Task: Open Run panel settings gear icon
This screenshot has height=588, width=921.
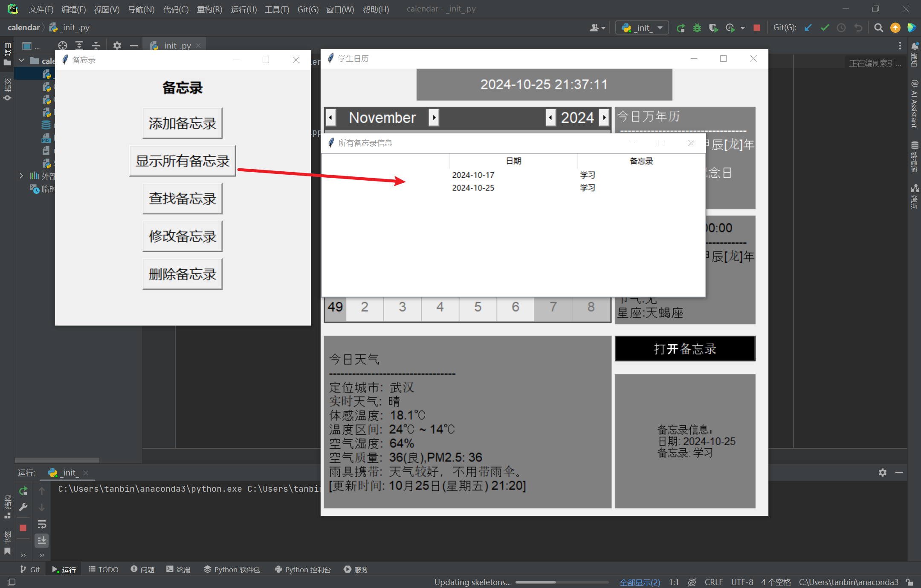Action: pyautogui.click(x=882, y=473)
